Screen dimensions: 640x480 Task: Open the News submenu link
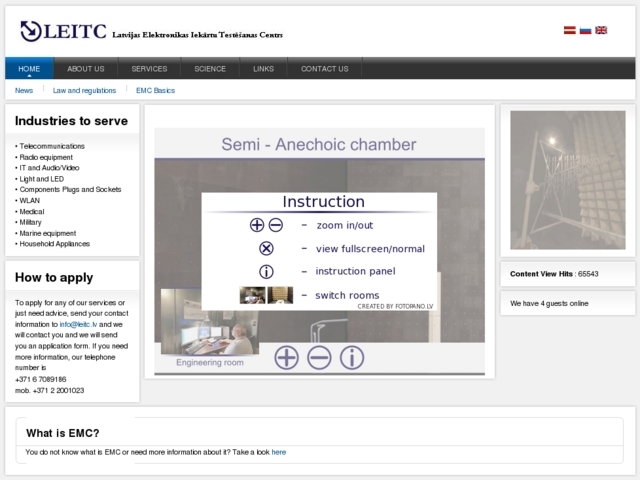point(24,90)
